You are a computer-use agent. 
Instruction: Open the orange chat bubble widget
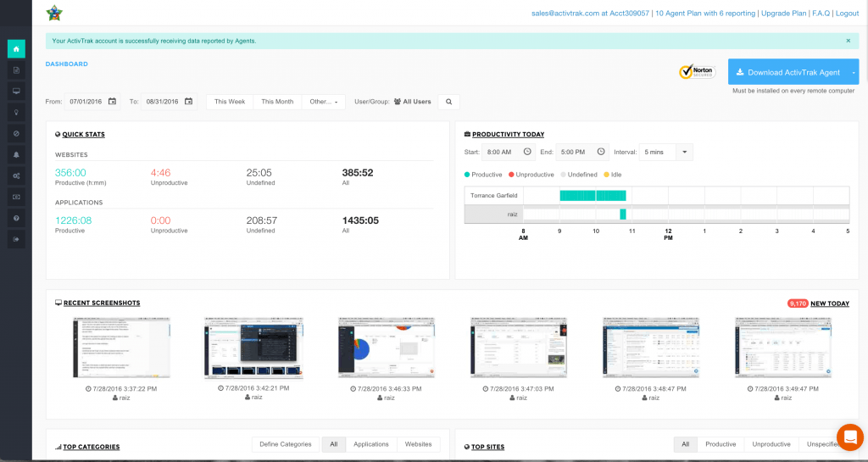tap(849, 437)
